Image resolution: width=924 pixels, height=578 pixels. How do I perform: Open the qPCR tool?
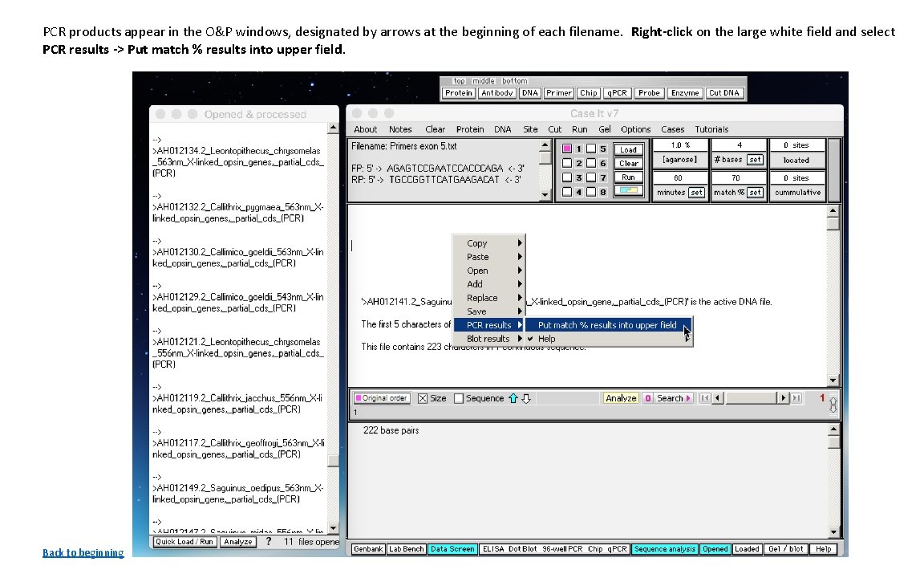click(x=616, y=93)
